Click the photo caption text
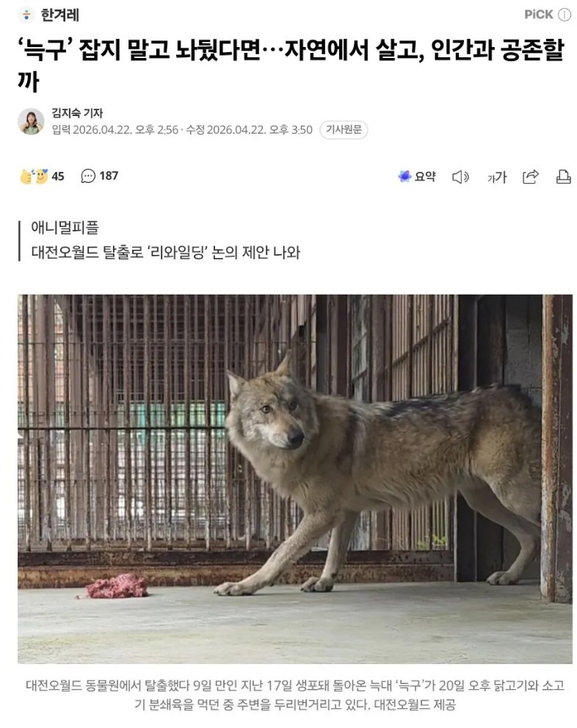This screenshot has height=728, width=577. pyautogui.click(x=295, y=695)
